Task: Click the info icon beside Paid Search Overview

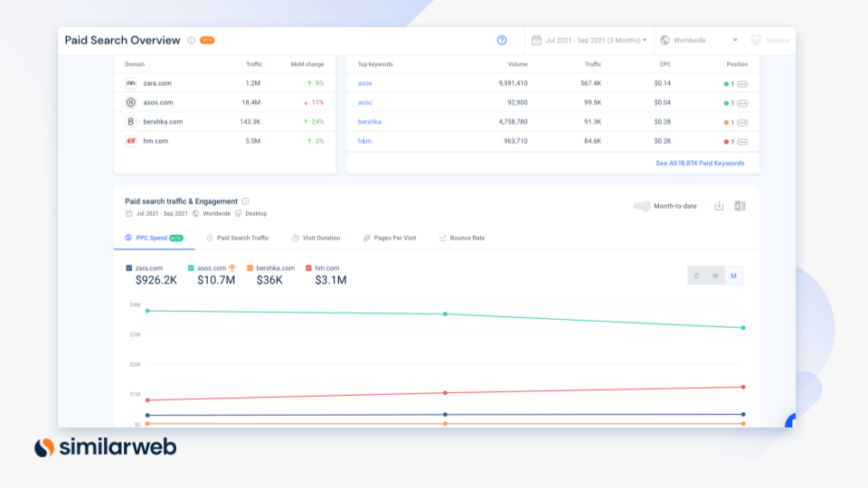Action: coord(192,41)
